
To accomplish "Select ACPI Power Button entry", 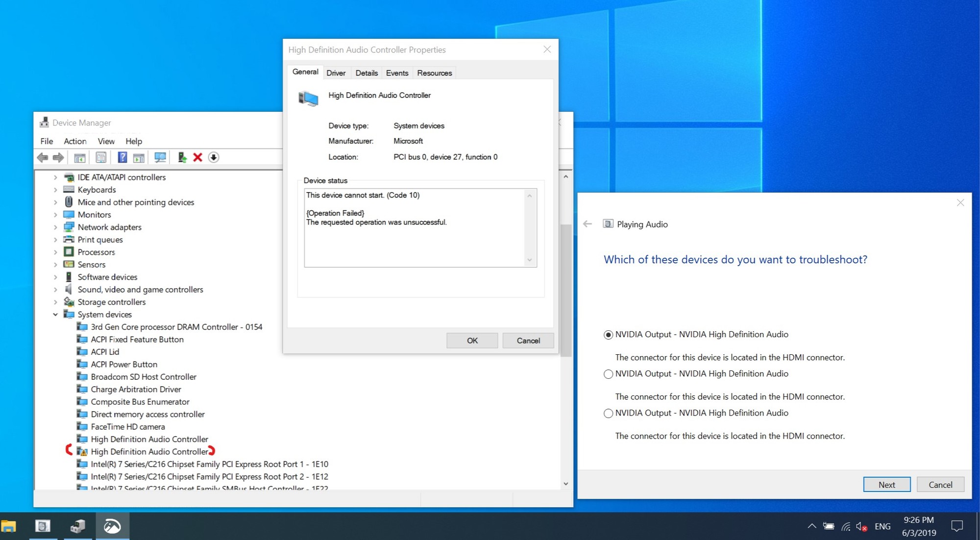I will pyautogui.click(x=124, y=365).
